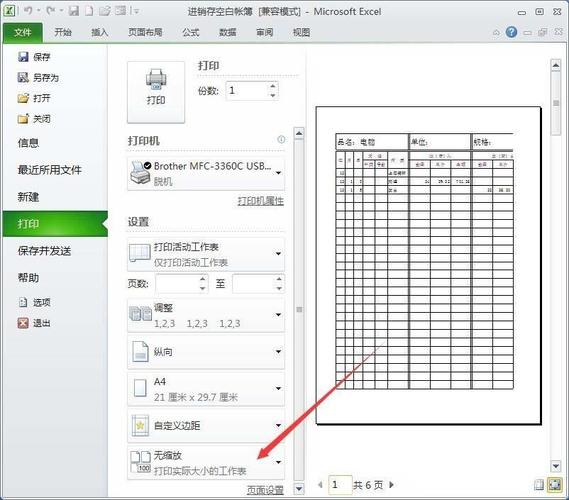569x500 pixels.
Task: Click 关闭 in the file sidebar
Action: 34,119
